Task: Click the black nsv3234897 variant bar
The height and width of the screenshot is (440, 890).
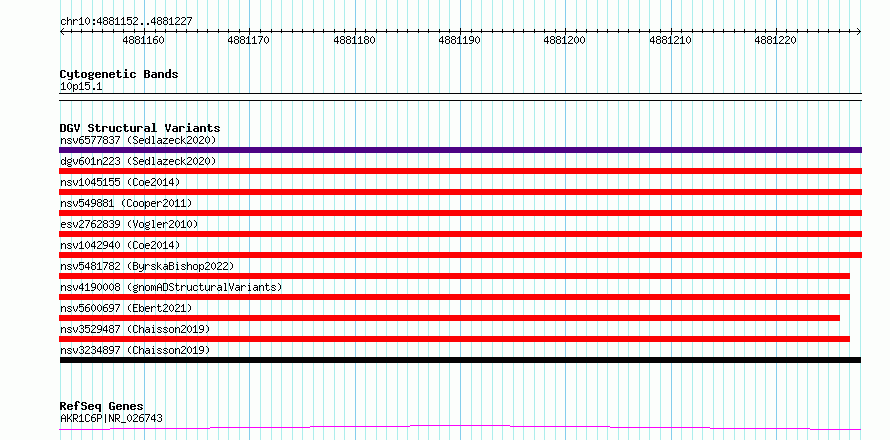Action: point(460,360)
